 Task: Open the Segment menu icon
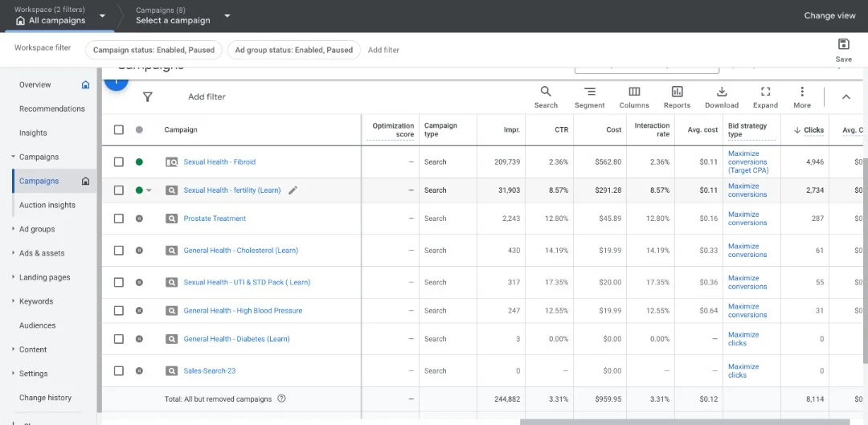click(x=590, y=97)
